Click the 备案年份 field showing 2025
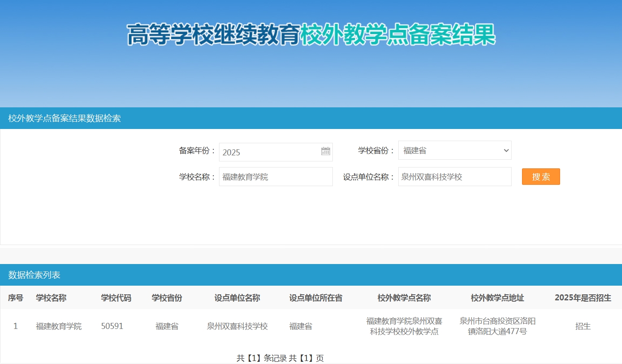This screenshot has height=364, width=622. point(269,152)
